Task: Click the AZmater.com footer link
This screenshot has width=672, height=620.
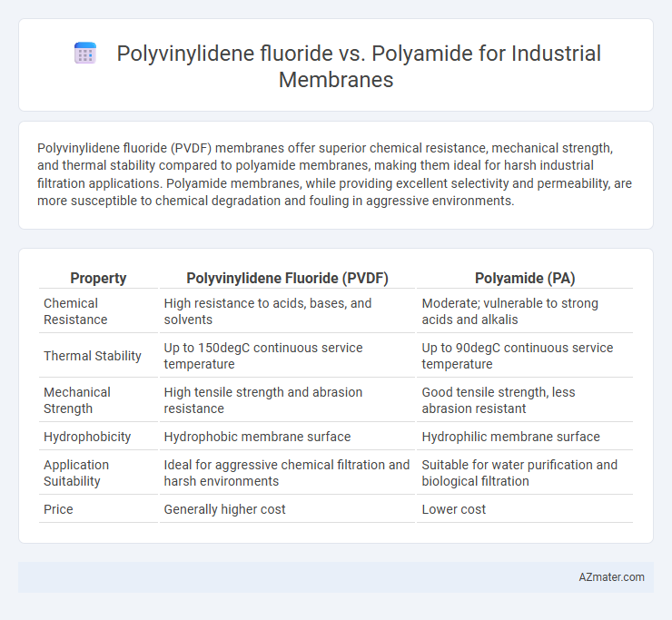Action: [611, 577]
